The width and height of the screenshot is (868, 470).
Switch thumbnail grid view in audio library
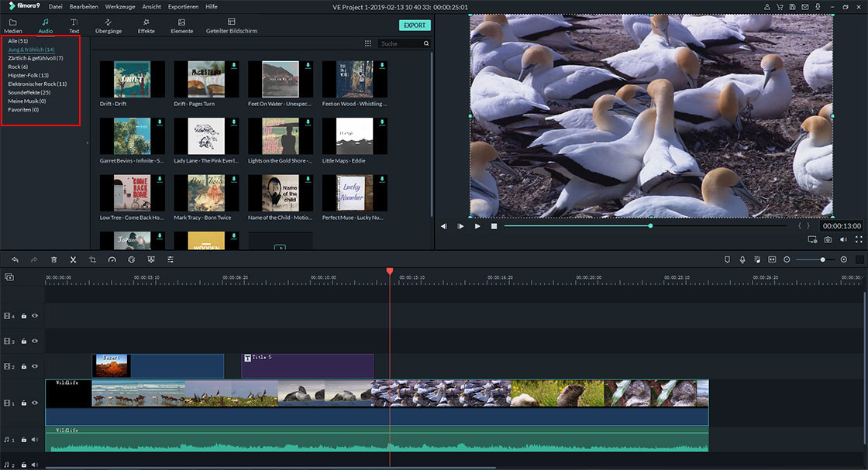click(x=367, y=43)
